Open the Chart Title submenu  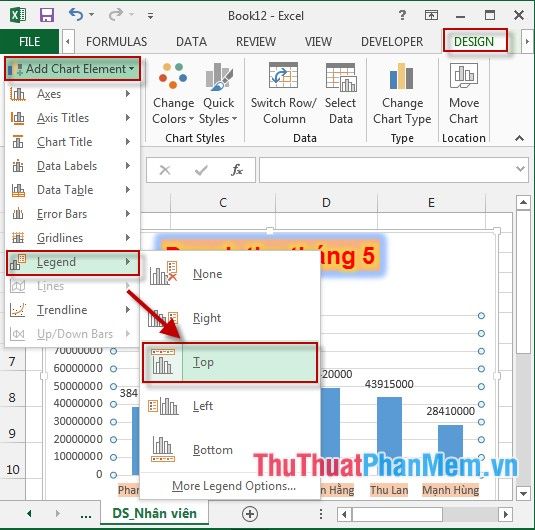[72, 142]
